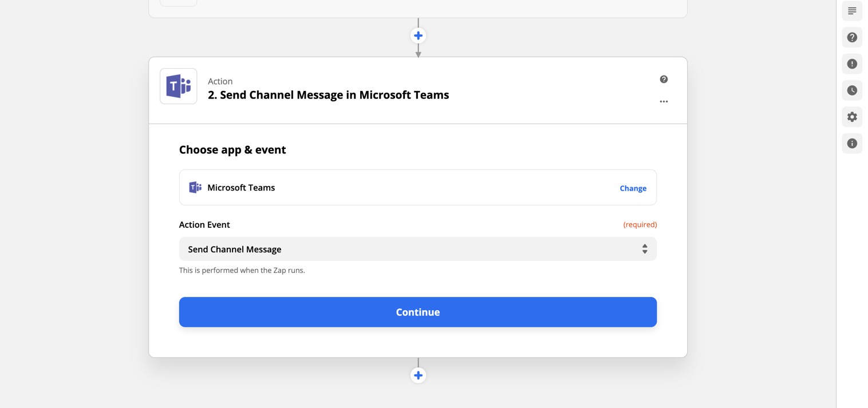Image resolution: width=868 pixels, height=408 pixels.
Task: Open the Send Channel Message event dropdown
Action: (418, 249)
